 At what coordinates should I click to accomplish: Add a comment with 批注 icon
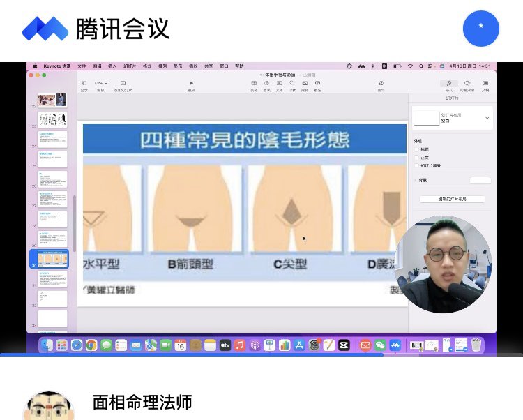(x=317, y=83)
